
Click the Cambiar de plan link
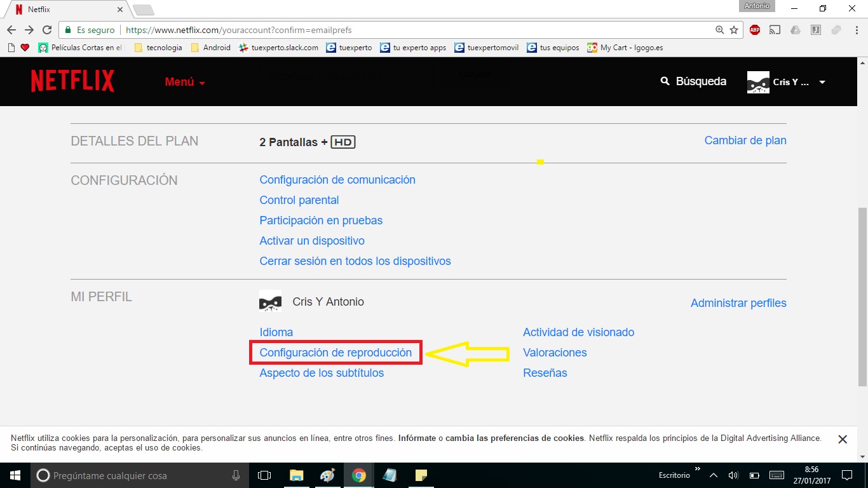click(x=745, y=140)
